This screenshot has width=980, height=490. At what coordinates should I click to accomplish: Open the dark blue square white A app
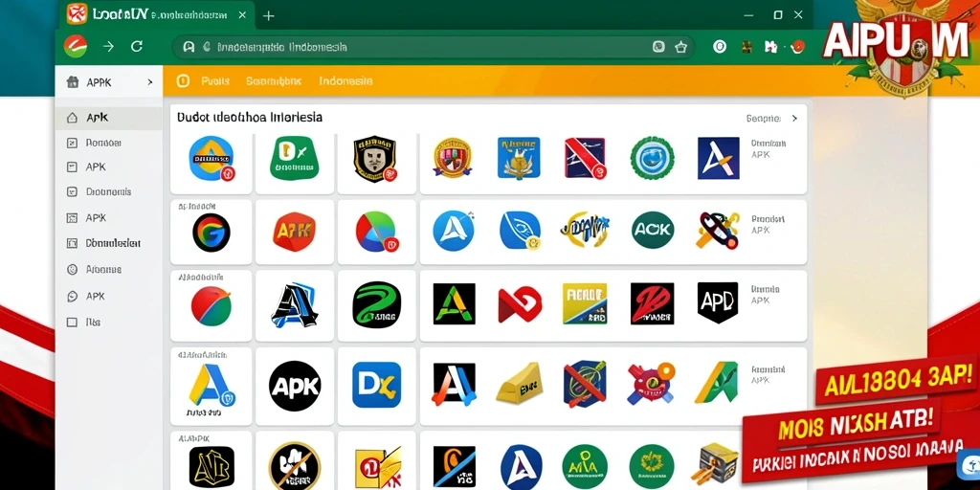[718, 158]
